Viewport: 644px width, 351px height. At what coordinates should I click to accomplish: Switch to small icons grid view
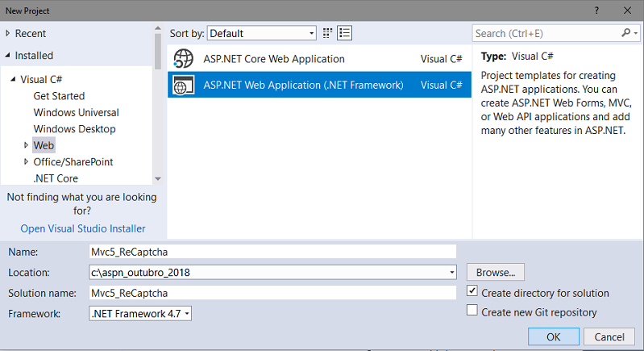[x=327, y=33]
